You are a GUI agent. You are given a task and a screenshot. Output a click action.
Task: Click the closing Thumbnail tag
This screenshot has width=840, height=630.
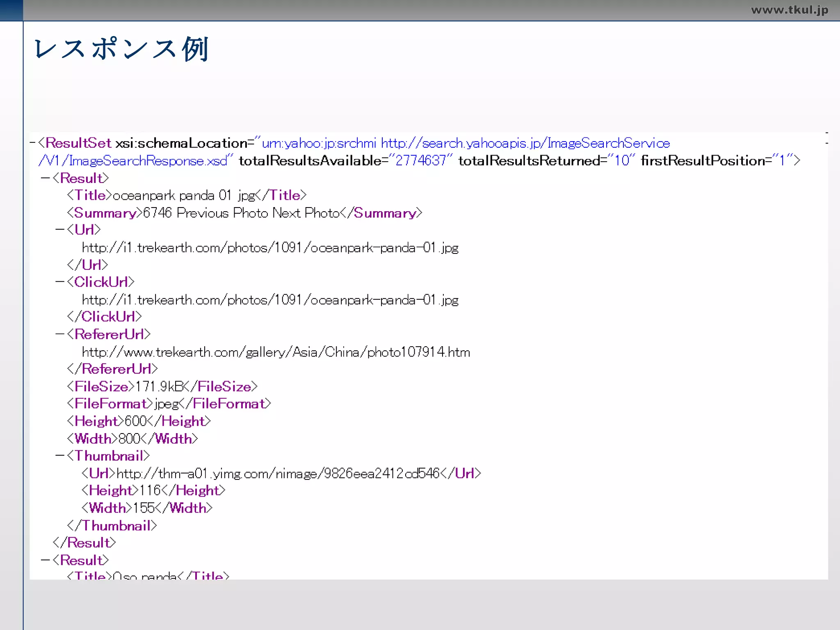pos(112,526)
